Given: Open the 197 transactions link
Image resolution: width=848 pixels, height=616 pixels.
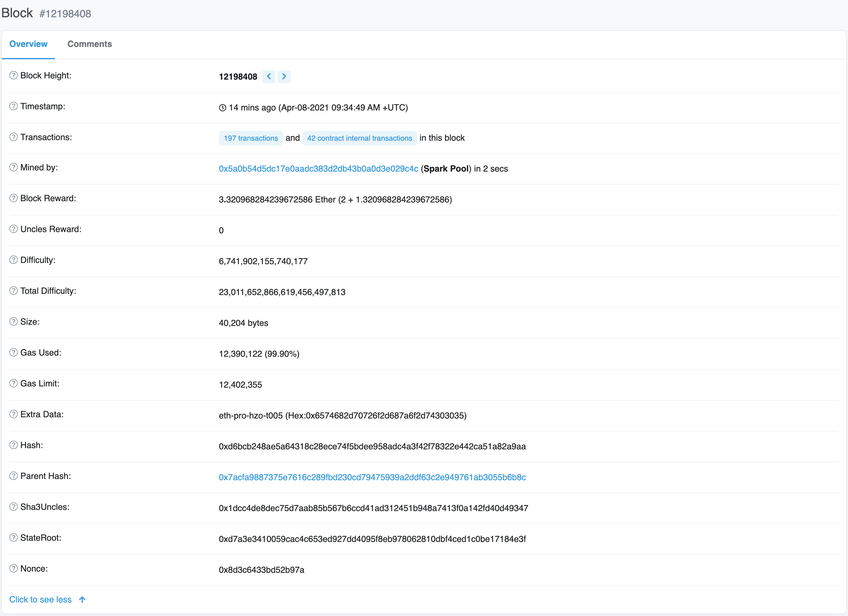Looking at the screenshot, I should pyautogui.click(x=251, y=138).
